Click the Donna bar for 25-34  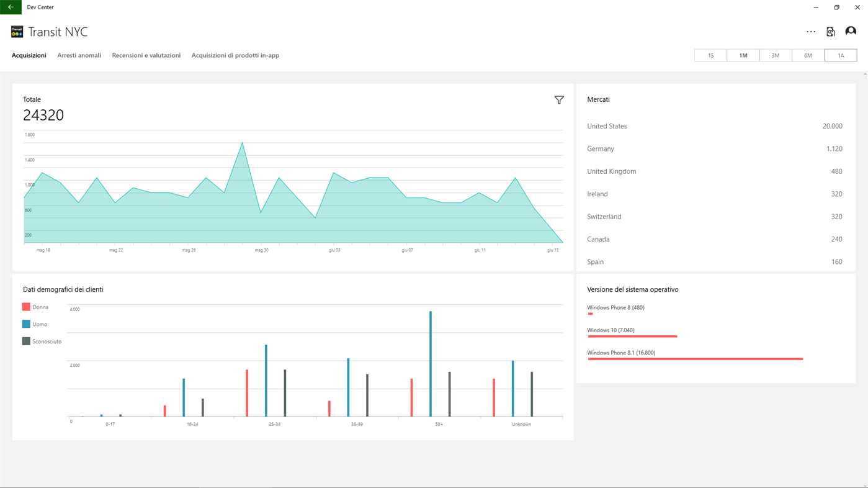click(247, 393)
